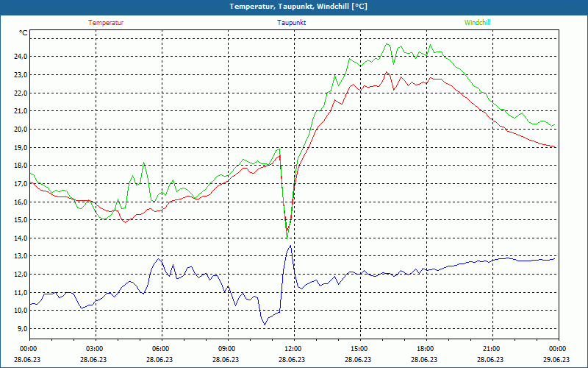Click the 28.06.23 date under 06:00
Screen dimensions: 588x368
click(159, 359)
